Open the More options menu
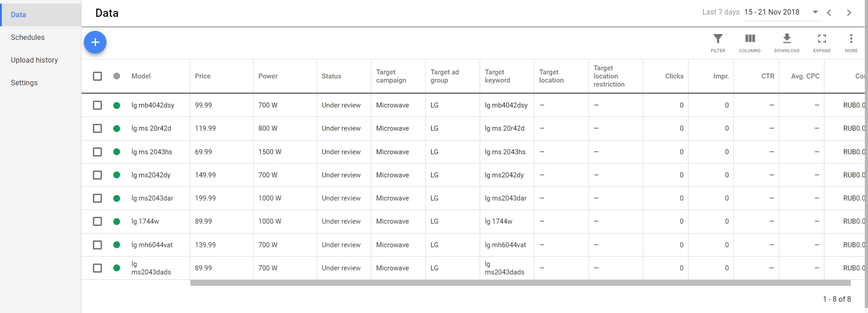Viewport: 868px width, 313px height. [851, 43]
